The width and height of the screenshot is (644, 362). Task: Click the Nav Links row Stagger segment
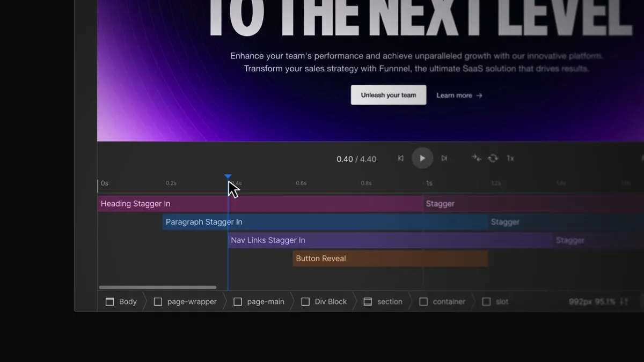[598, 240]
